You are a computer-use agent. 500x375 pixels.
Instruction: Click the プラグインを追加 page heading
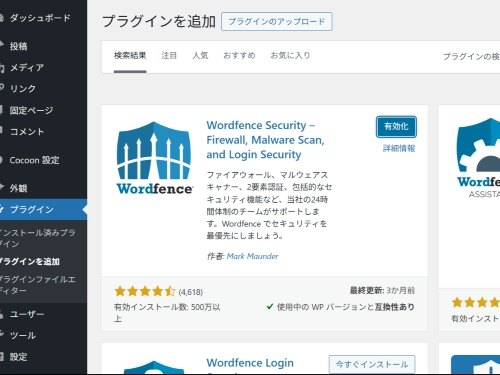pos(159,22)
